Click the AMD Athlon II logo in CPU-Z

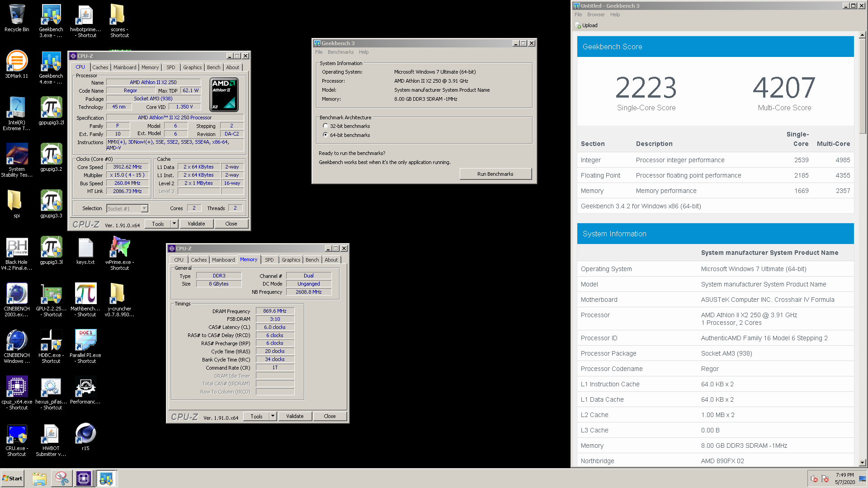coord(224,94)
